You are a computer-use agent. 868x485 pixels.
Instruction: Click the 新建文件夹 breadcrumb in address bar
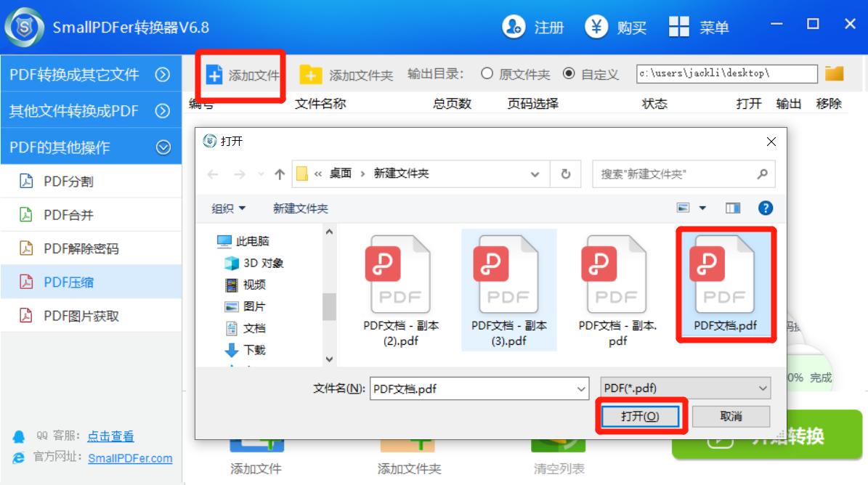402,174
